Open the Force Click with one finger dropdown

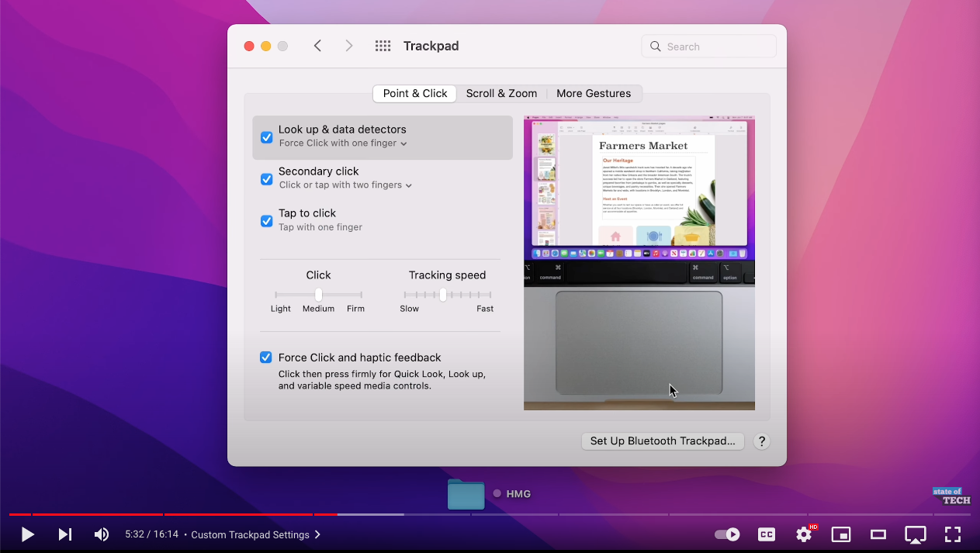(x=343, y=143)
